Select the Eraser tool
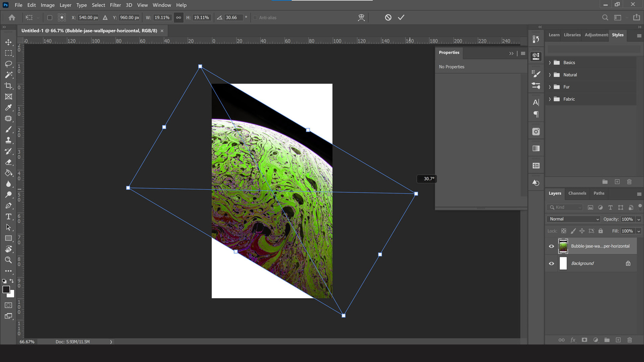 [8, 162]
